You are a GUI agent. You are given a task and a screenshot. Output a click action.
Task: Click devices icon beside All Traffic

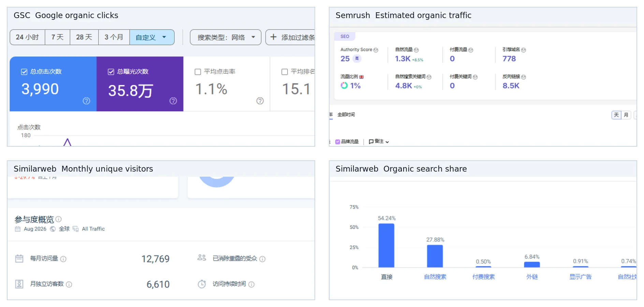coord(76,229)
